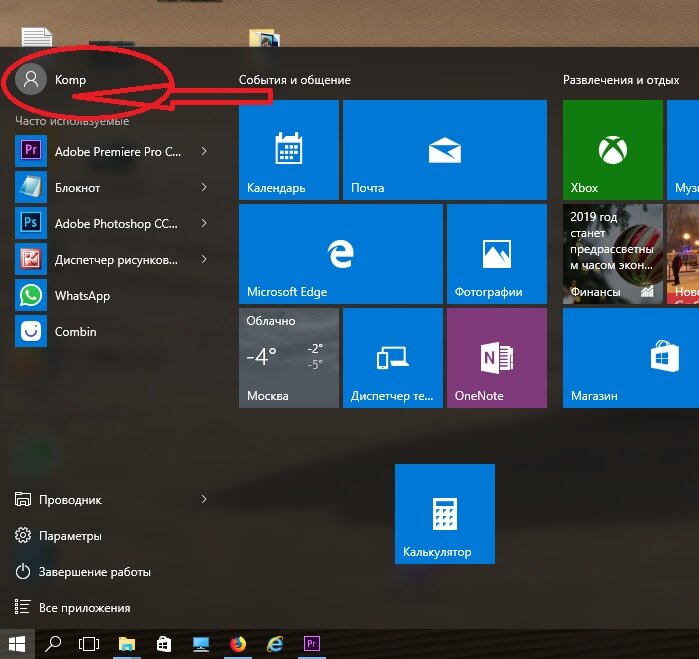The height and width of the screenshot is (659, 699).
Task: Open the Финансы news tile
Action: 613,254
